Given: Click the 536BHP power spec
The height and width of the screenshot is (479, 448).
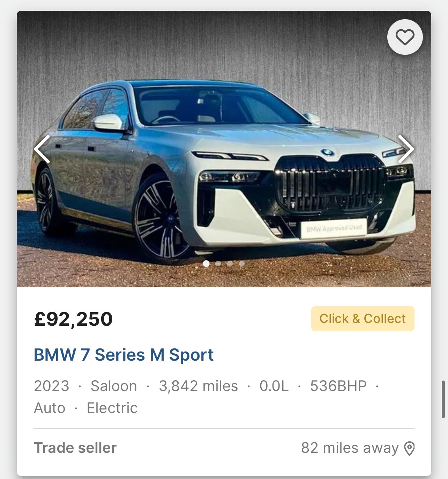Looking at the screenshot, I should click(338, 386).
